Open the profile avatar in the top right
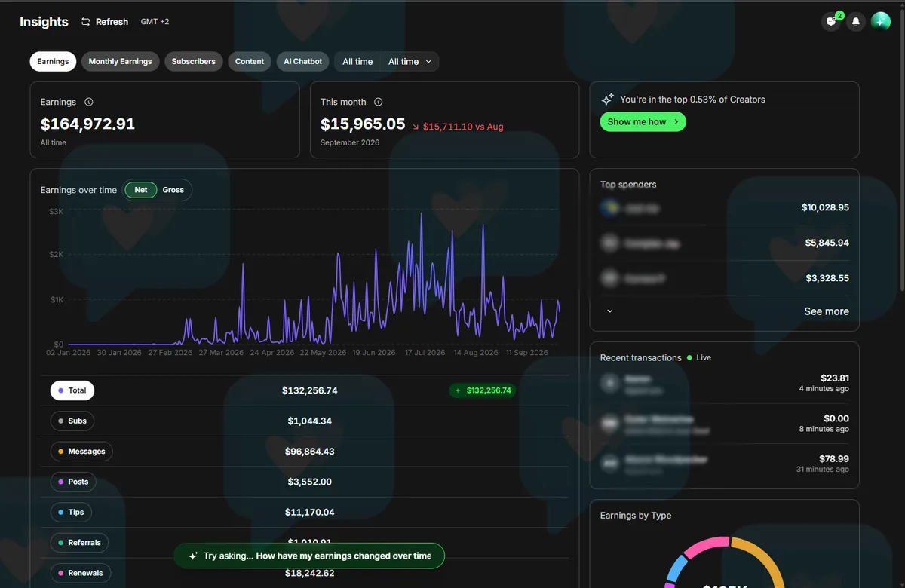 [881, 22]
